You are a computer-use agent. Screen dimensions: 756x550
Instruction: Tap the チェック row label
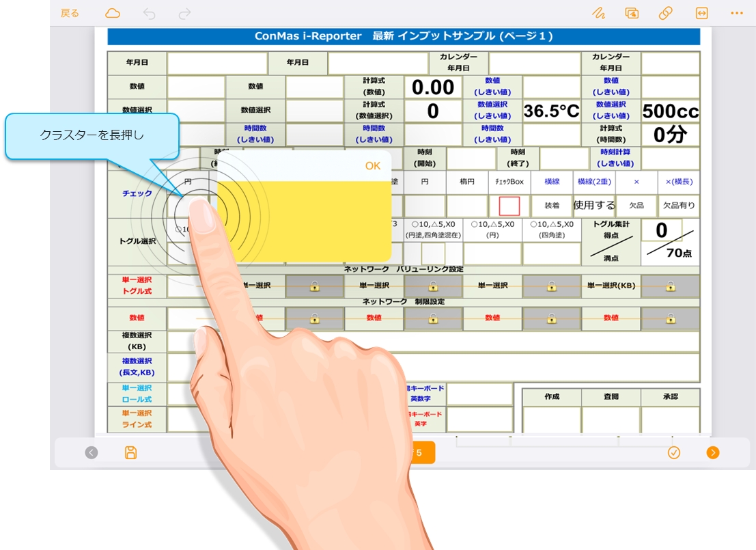pyautogui.click(x=137, y=193)
